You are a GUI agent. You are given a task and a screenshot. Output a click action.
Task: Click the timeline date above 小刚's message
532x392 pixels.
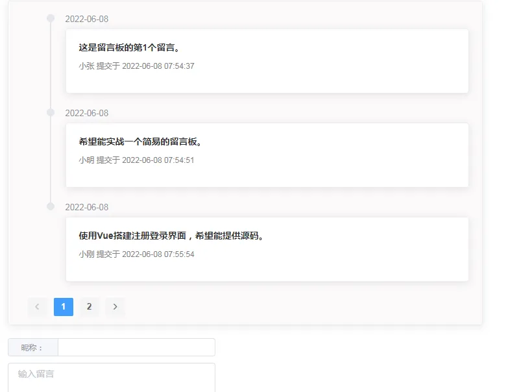point(87,207)
